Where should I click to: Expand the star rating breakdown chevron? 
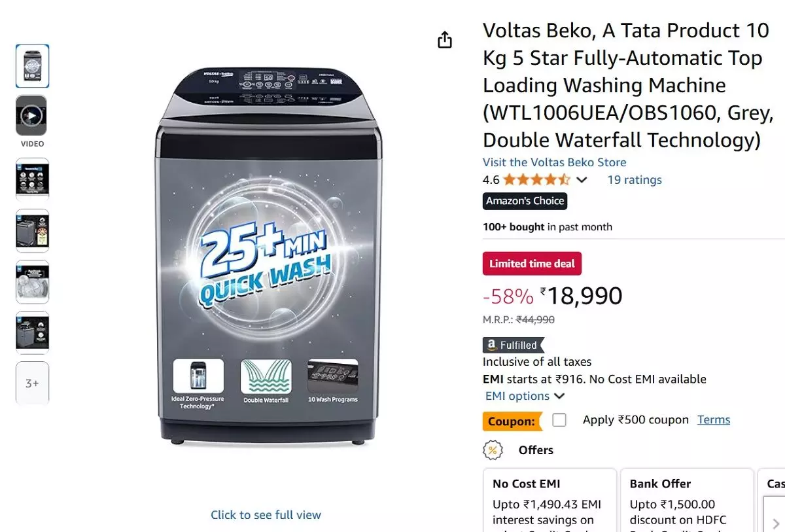tap(582, 180)
